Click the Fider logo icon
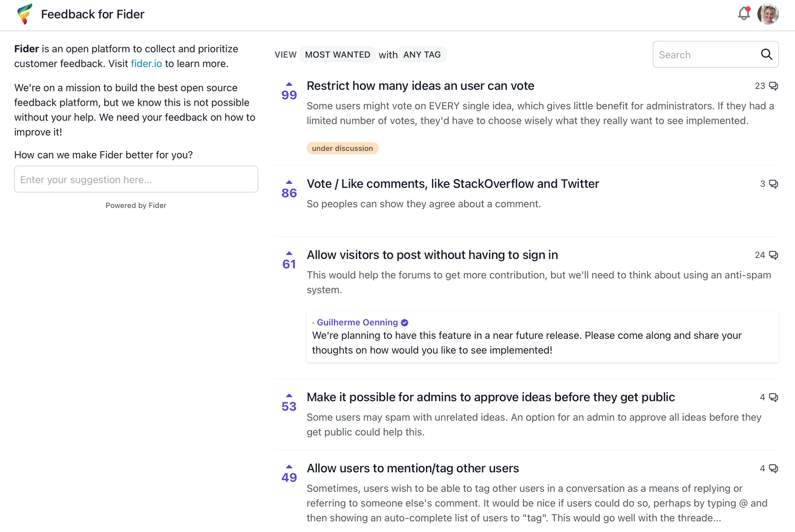Image resolution: width=795 pixels, height=532 pixels. [25, 14]
